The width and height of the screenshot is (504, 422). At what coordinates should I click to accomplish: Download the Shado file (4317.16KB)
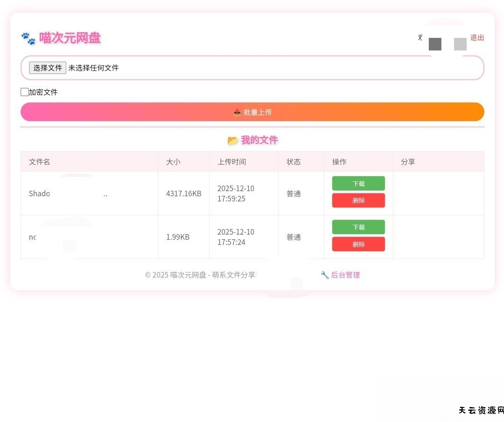click(358, 183)
